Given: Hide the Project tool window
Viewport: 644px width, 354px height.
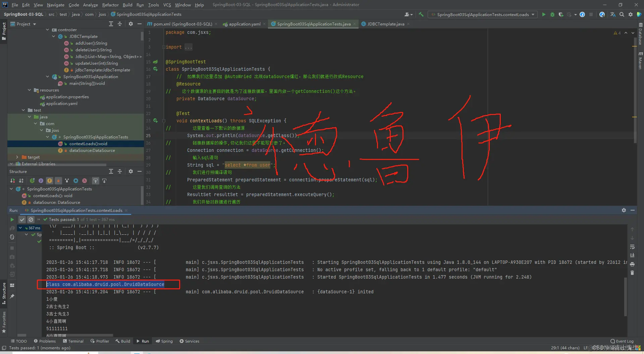Looking at the screenshot, I should pos(140,24).
